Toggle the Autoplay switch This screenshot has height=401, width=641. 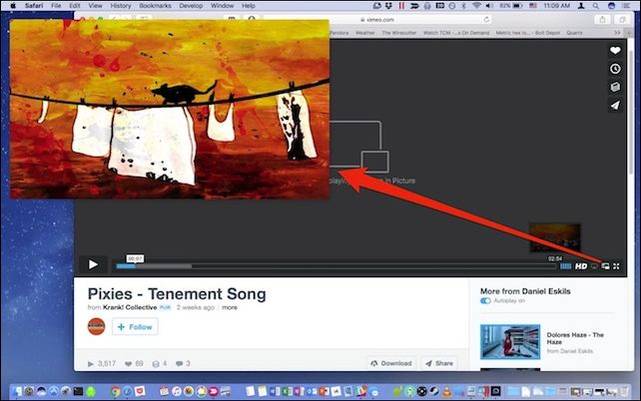(x=485, y=301)
